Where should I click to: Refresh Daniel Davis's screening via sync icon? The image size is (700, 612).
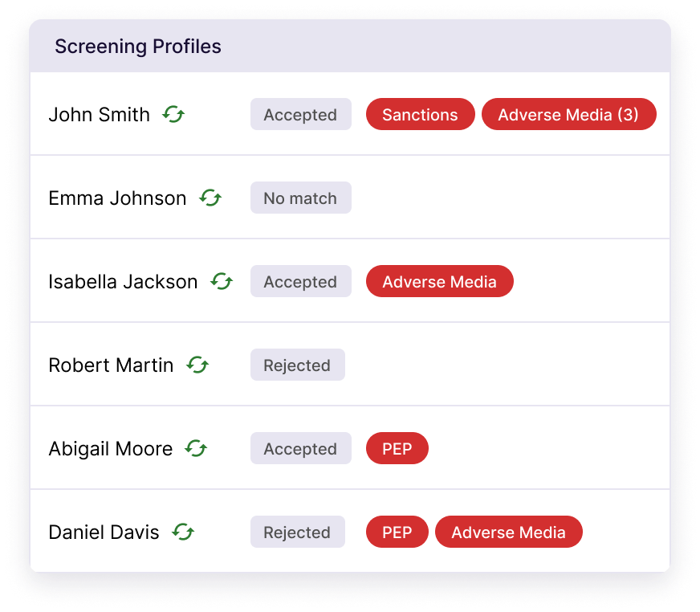pyautogui.click(x=183, y=532)
